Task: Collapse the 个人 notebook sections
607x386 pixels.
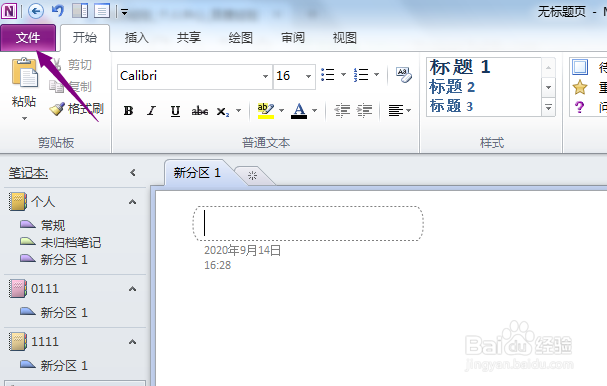Action: coord(132,202)
